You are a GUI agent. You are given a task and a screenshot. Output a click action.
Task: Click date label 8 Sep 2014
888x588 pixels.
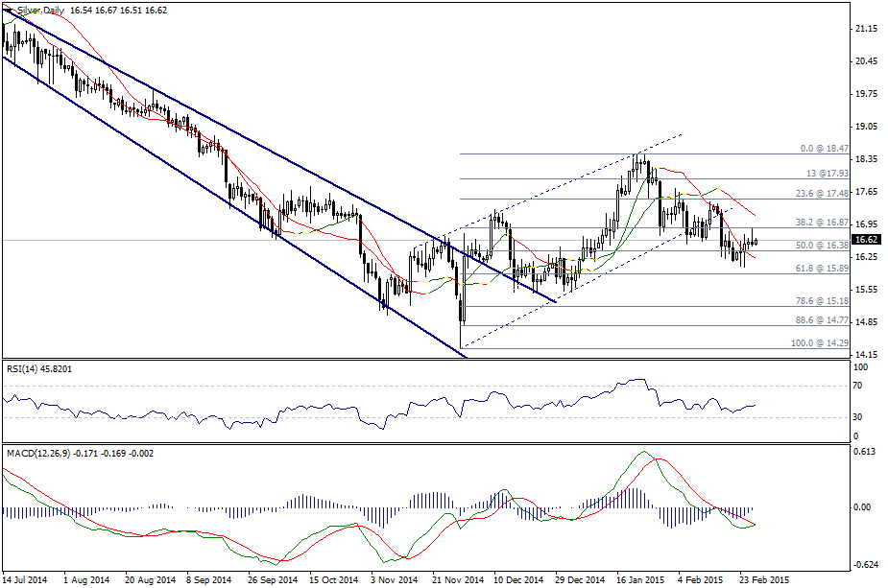pyautogui.click(x=209, y=580)
